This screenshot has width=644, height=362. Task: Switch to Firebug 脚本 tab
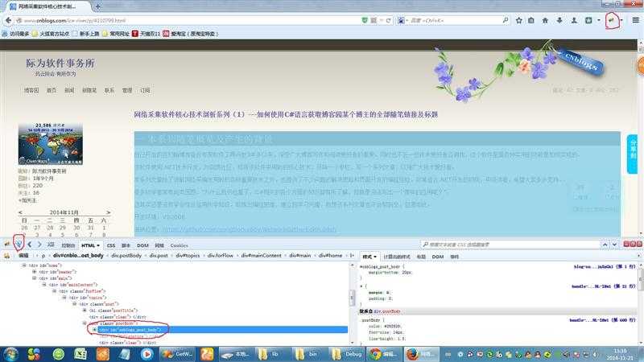coord(126,245)
